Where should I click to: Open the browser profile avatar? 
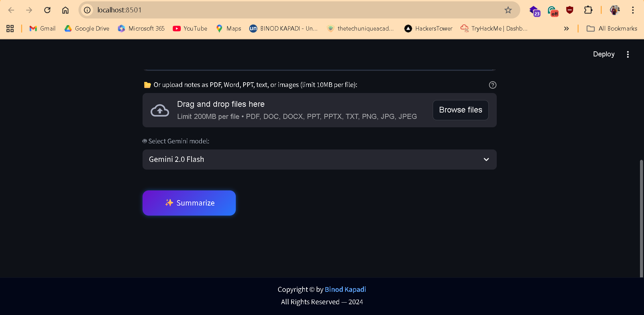(x=614, y=10)
